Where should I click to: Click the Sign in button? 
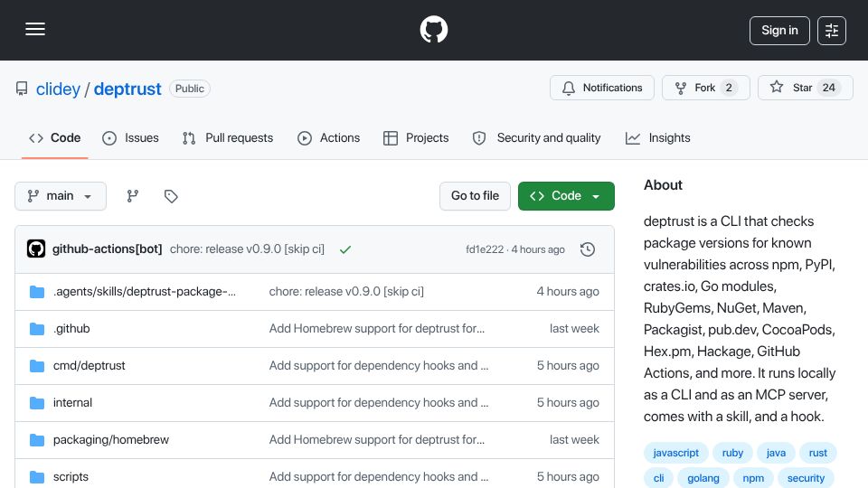click(779, 31)
